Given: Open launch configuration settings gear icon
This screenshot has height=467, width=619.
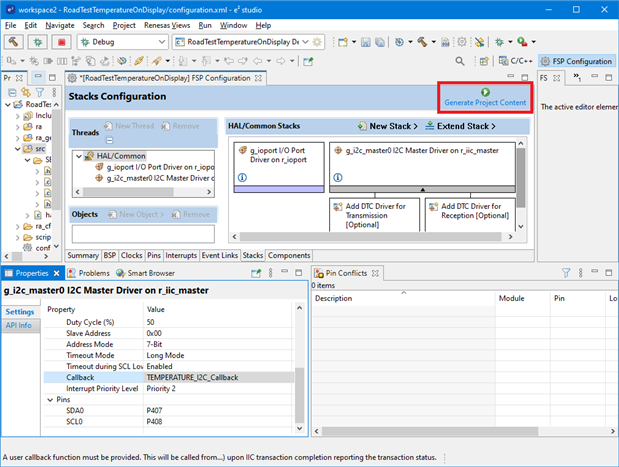Looking at the screenshot, I should pyautogui.click(x=318, y=43).
